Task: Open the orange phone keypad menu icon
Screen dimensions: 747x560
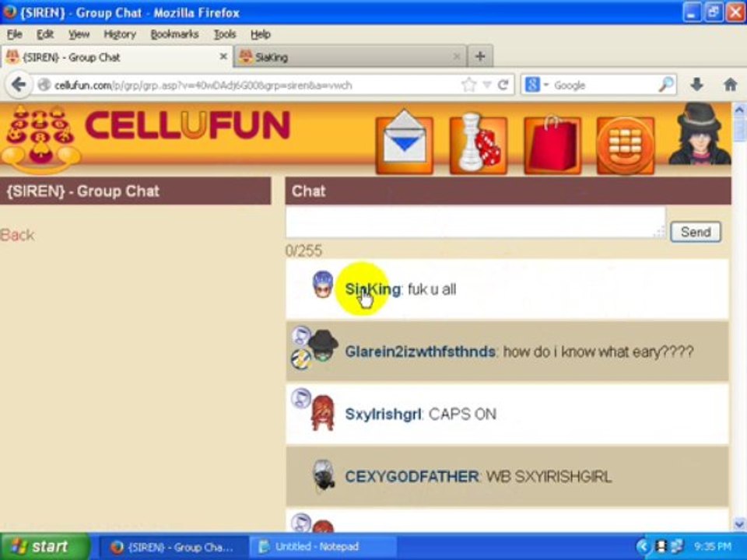Action: (626, 145)
